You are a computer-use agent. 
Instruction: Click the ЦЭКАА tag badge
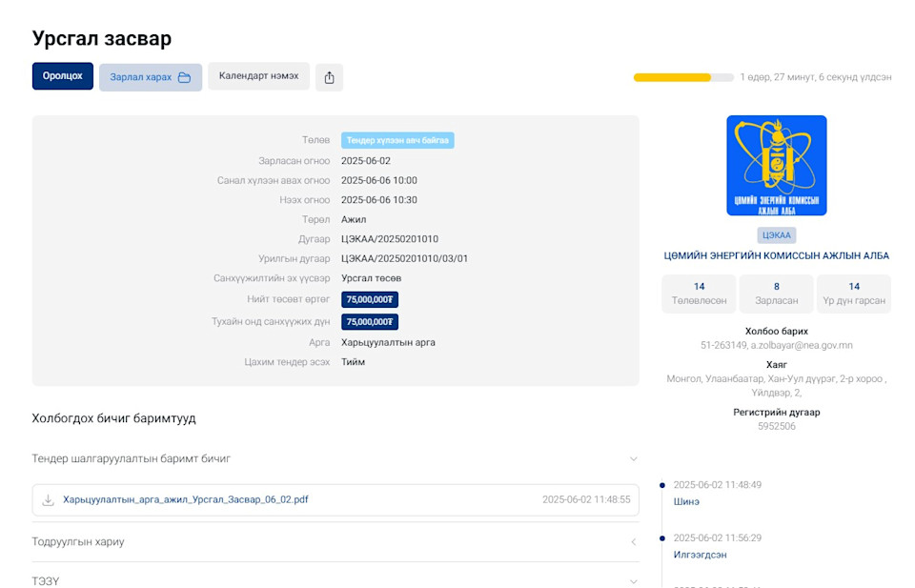[776, 235]
